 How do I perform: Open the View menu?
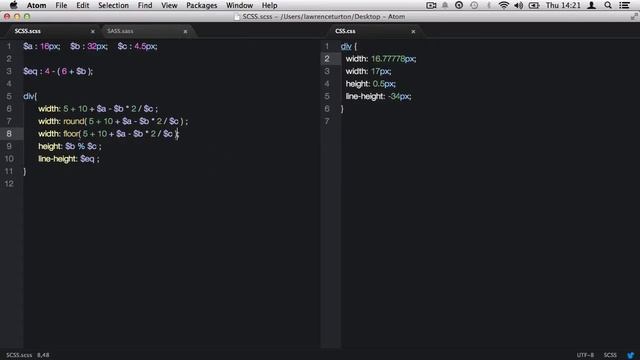(169, 5)
